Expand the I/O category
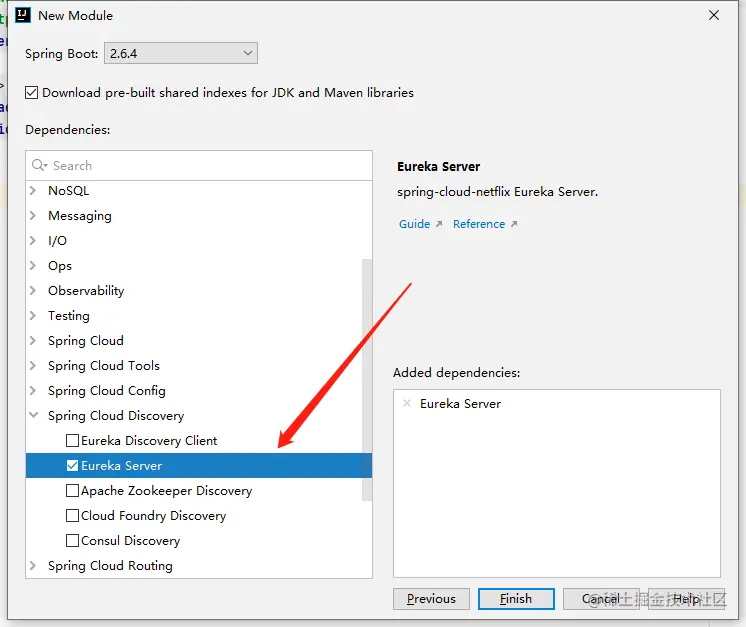Screen dimensions: 746x627 pyautogui.click(x=33, y=240)
